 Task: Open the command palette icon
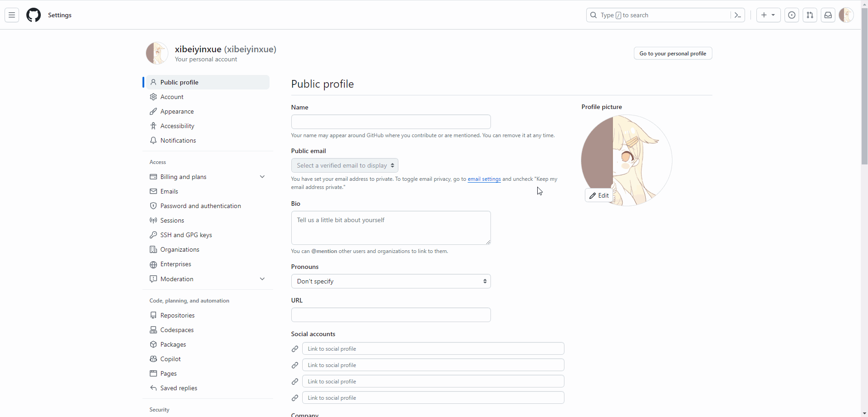click(x=738, y=15)
